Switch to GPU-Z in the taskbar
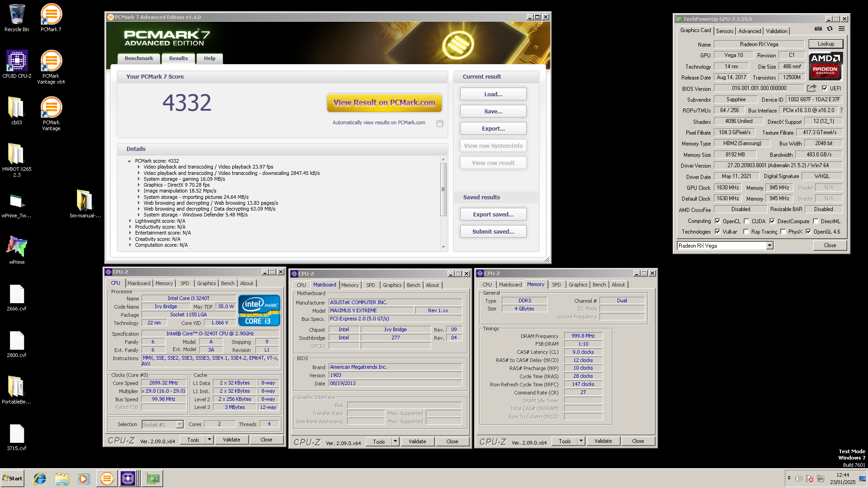Screen dimensions: 868x488 click(153, 479)
